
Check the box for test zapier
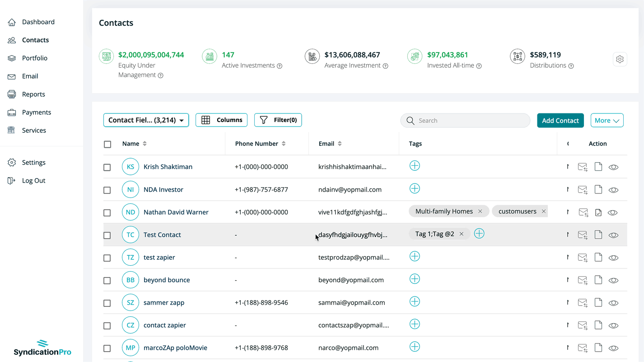point(107,258)
